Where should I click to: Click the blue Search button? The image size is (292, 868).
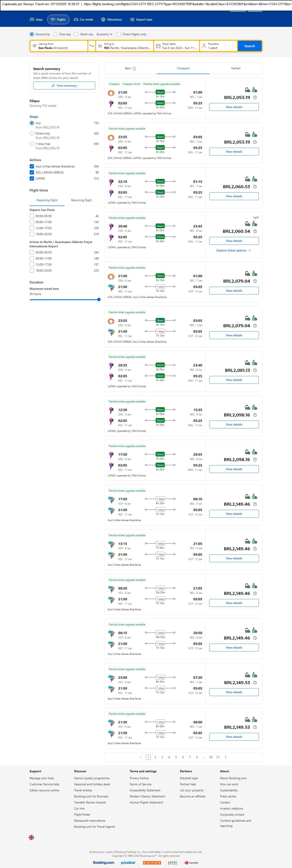coord(250,46)
